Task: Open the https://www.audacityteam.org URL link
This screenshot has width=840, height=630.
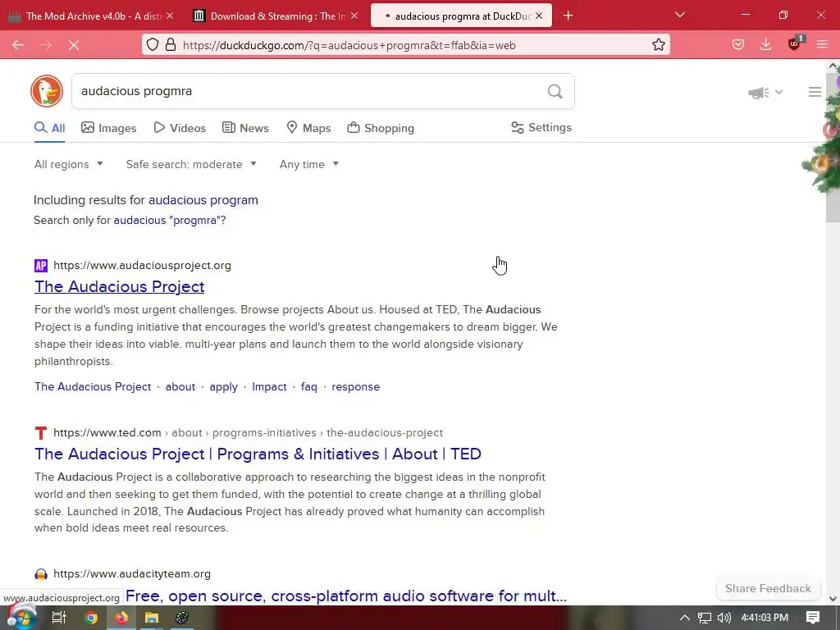Action: coord(132,573)
